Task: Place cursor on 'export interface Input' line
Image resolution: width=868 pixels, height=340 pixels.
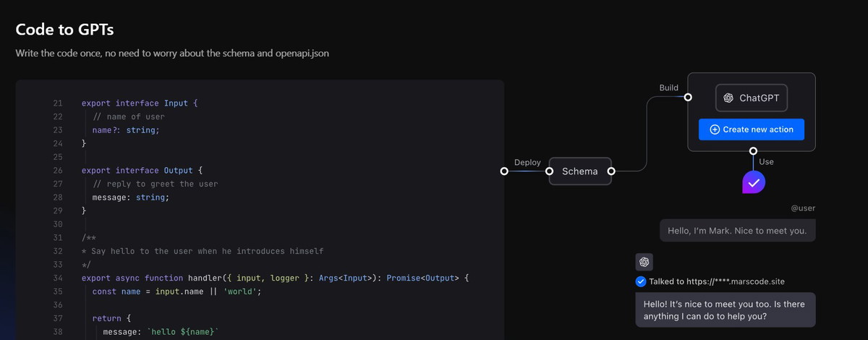Action: pyautogui.click(x=139, y=103)
